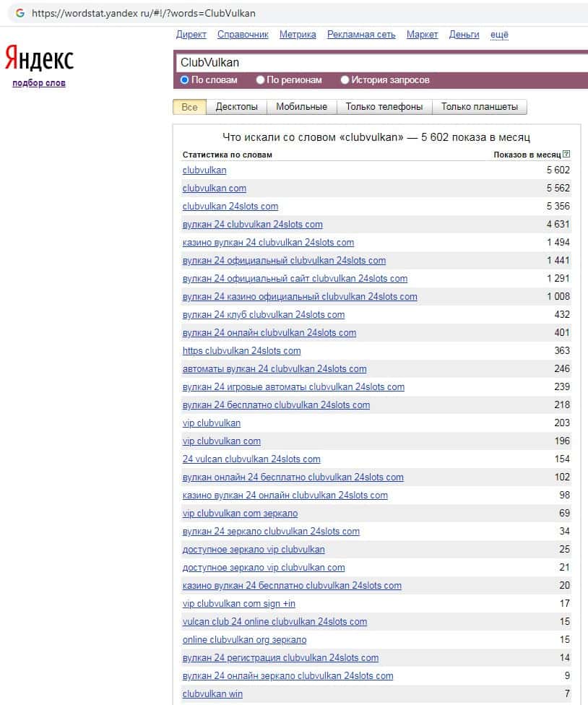Open вулкан 24 регистрация clubvulkan link
This screenshot has height=705, width=588.
tap(280, 658)
